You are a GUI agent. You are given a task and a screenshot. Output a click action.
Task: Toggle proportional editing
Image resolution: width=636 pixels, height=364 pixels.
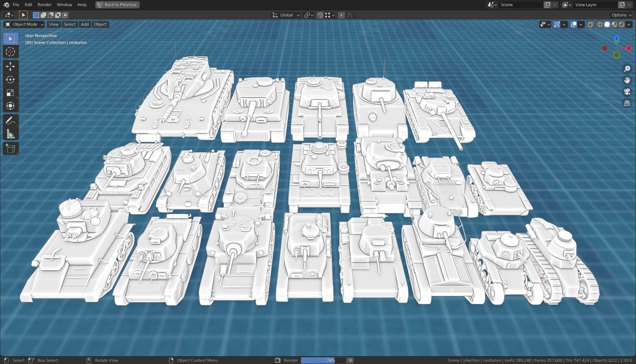(x=341, y=15)
